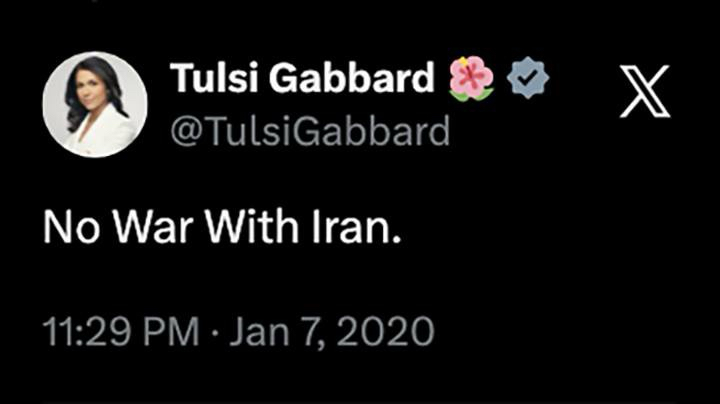Viewport: 720px width, 404px height.
Task: Click the @TulsiGabbard handle
Action: point(309,131)
